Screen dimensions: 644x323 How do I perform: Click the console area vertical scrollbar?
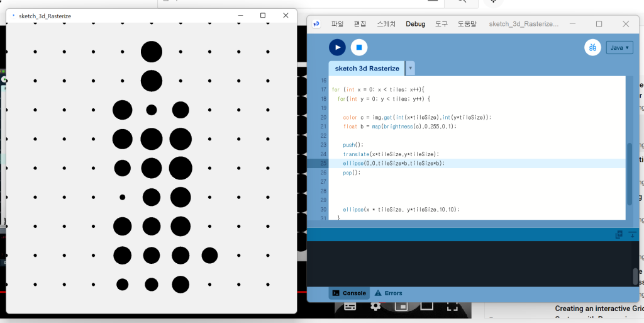pyautogui.click(x=635, y=276)
